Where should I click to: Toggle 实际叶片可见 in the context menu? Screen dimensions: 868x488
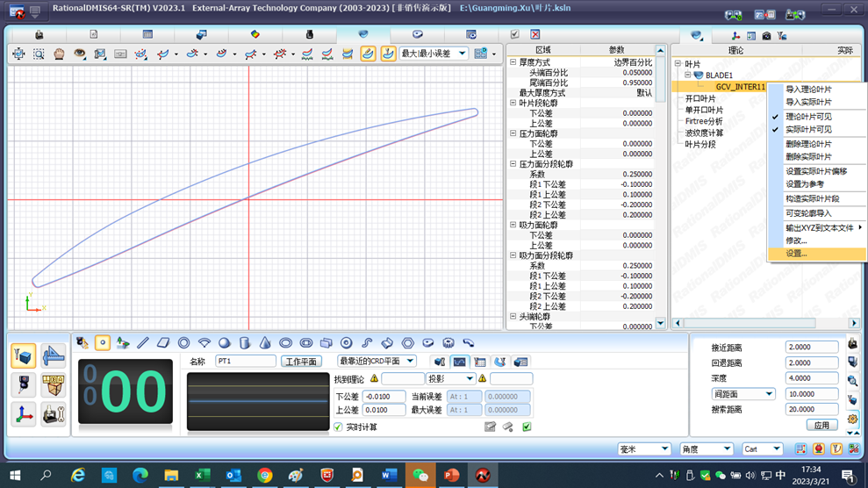(x=808, y=130)
